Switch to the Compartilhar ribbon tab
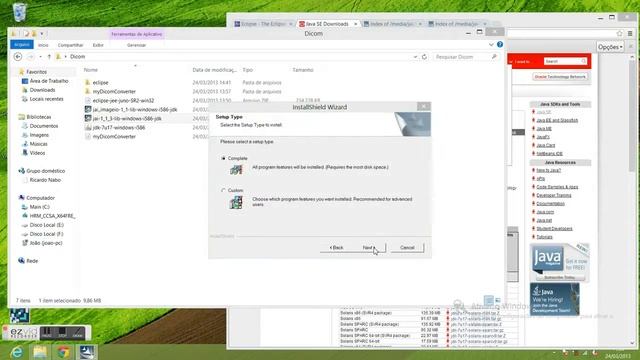Screen dimensions: 640x360 [x=70, y=45]
